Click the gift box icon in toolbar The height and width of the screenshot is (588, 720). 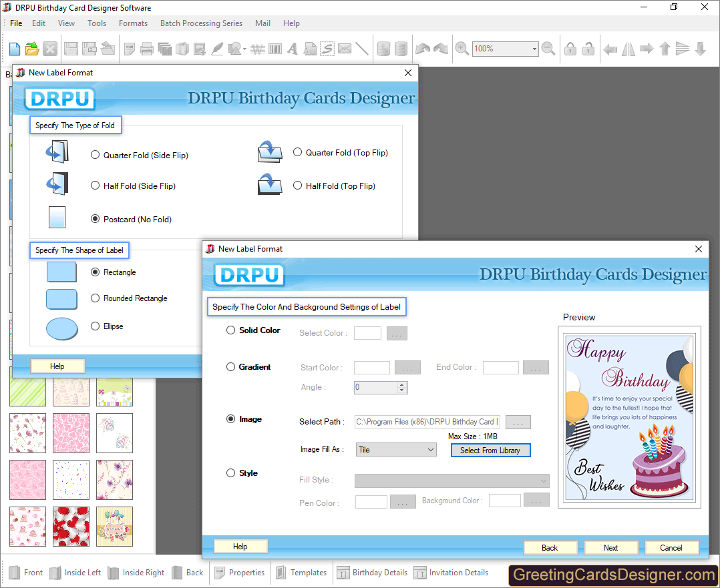click(182, 49)
